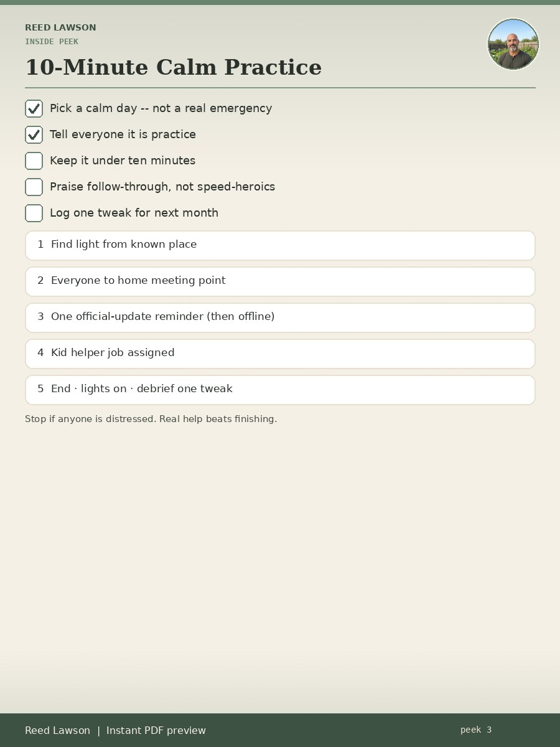Select step 2 'Everyone to home meeting point'
Screen dimensions: 560x747
pyautogui.click(x=280, y=281)
